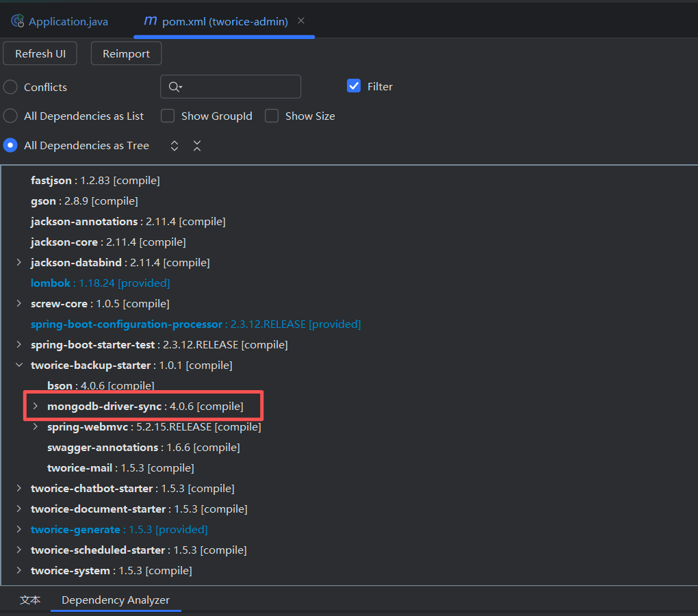Select screw-core : 1.0.5 row
The height and width of the screenshot is (616, 698).
(100, 303)
